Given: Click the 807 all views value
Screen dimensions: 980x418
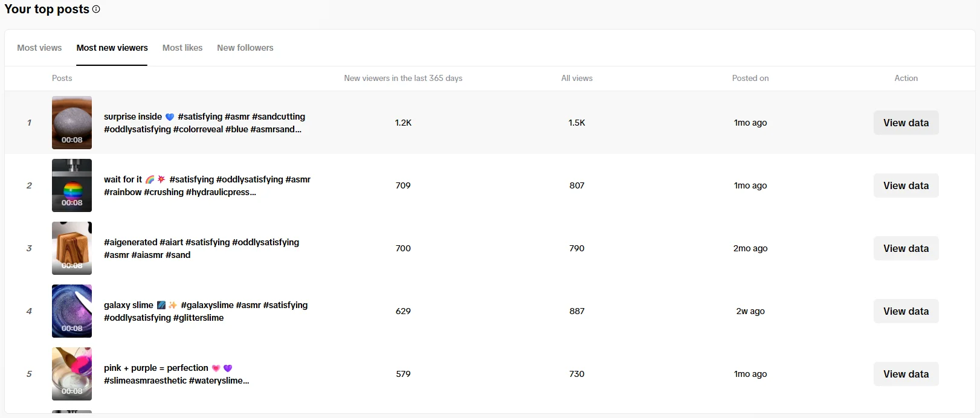Looking at the screenshot, I should pos(576,185).
